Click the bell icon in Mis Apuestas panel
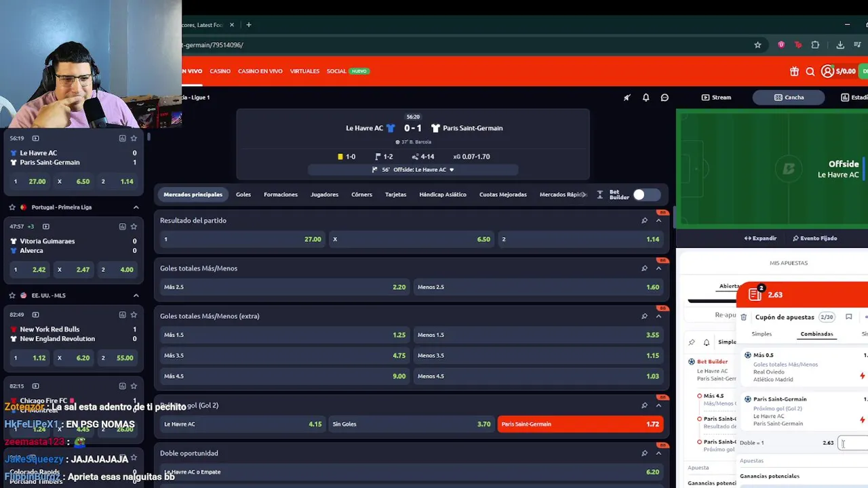Screen dimensions: 868x488 click(706, 342)
